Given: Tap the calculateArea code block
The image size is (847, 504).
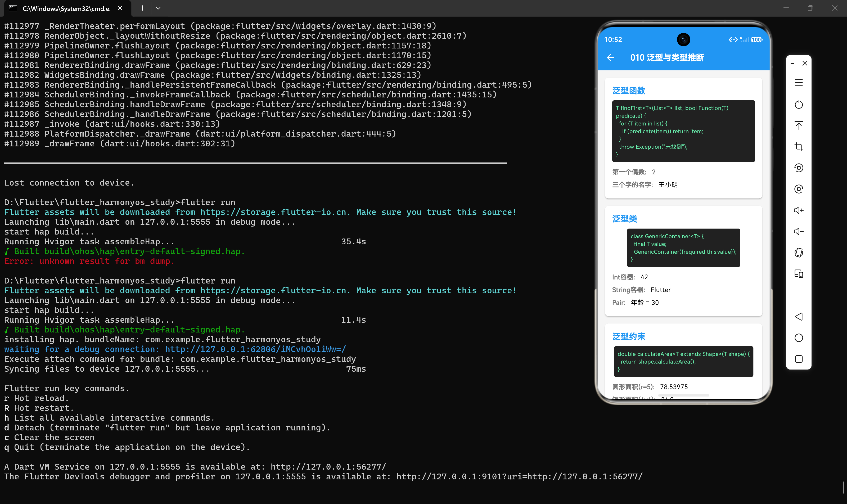Looking at the screenshot, I should coord(683,361).
